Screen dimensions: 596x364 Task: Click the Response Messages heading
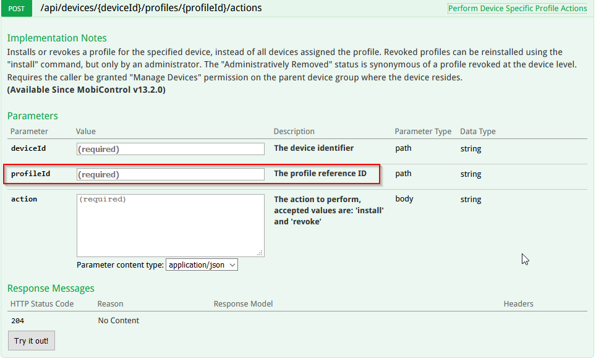click(x=51, y=289)
